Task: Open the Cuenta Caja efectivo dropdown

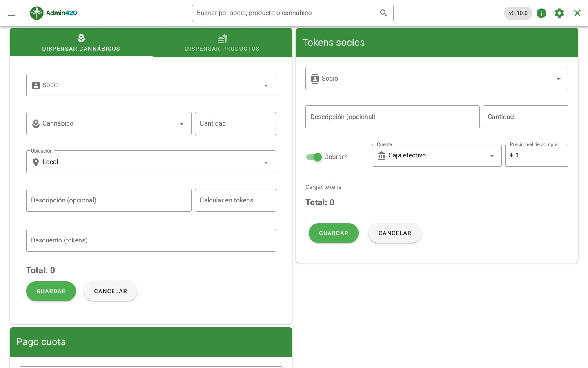Action: click(x=437, y=155)
